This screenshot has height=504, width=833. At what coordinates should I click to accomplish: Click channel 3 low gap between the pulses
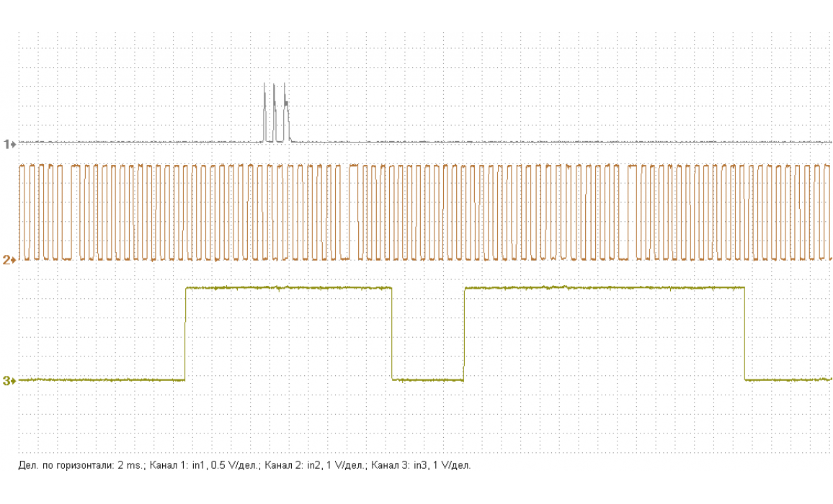click(428, 379)
